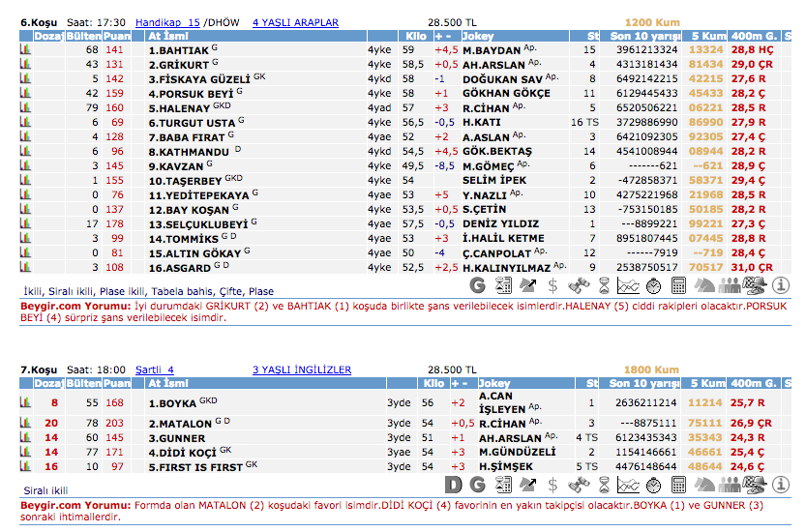Click the info icon below race 6 table
Viewport: 806px width, 532px height.
780,285
